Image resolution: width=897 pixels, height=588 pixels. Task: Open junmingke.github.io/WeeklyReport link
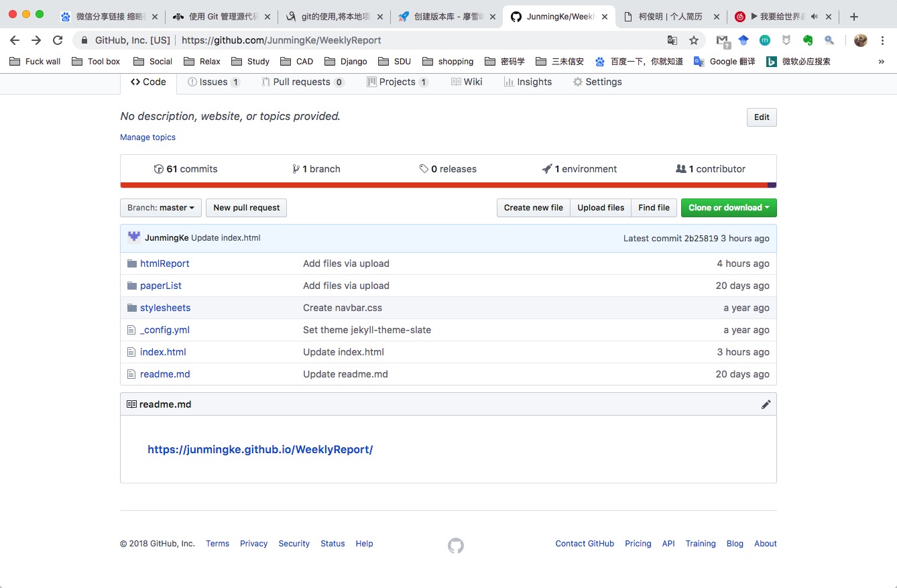260,449
